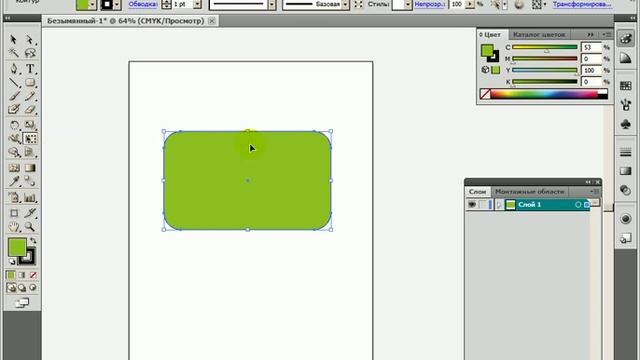Viewport: 640px width, 360px height.
Task: Open opacity arrow next to 100
Action: pos(470,4)
